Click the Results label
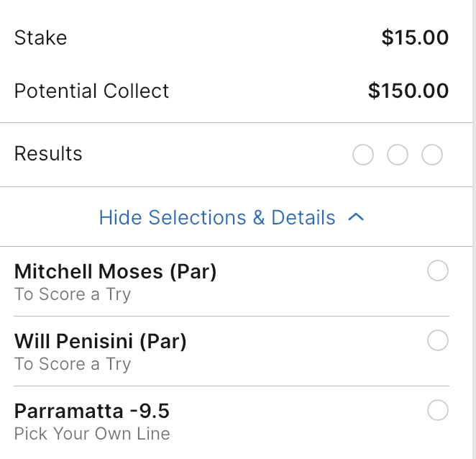476x459 pixels. tap(48, 154)
